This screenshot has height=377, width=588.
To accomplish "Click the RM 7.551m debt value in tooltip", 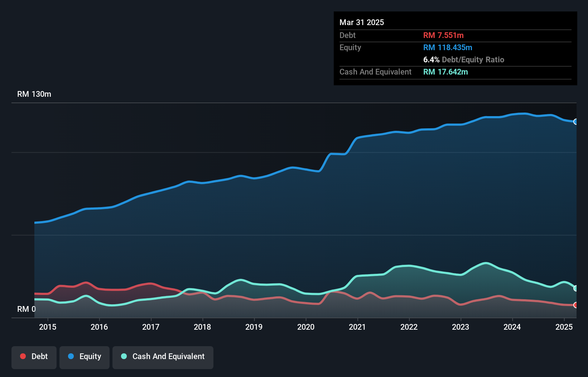I will point(443,35).
